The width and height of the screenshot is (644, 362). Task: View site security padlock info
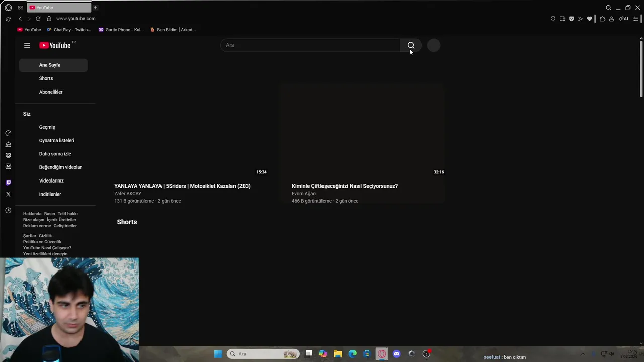[x=49, y=19]
